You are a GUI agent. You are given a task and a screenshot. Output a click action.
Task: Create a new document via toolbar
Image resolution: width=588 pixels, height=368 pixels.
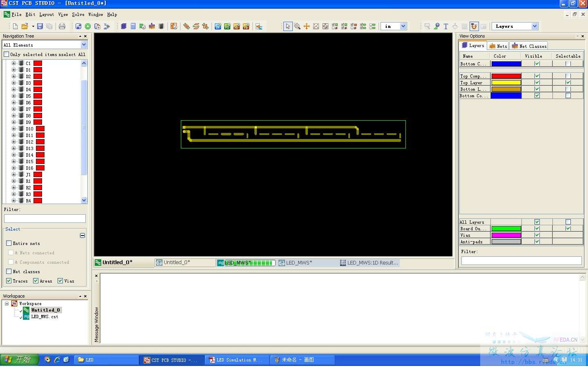pyautogui.click(x=15, y=26)
